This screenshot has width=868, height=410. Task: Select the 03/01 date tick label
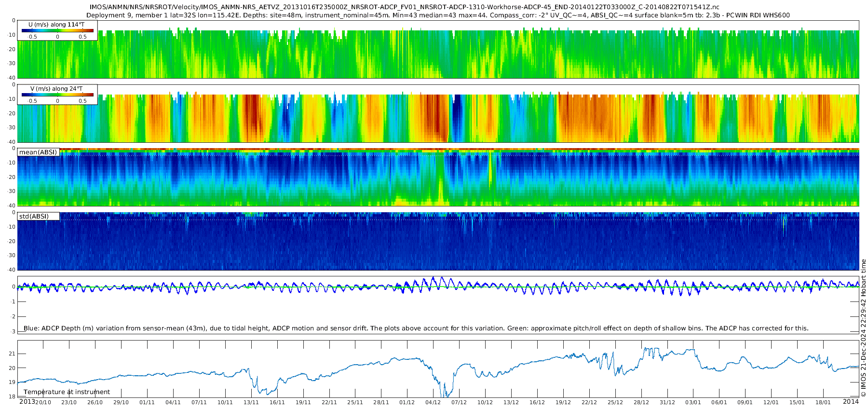(x=693, y=403)
